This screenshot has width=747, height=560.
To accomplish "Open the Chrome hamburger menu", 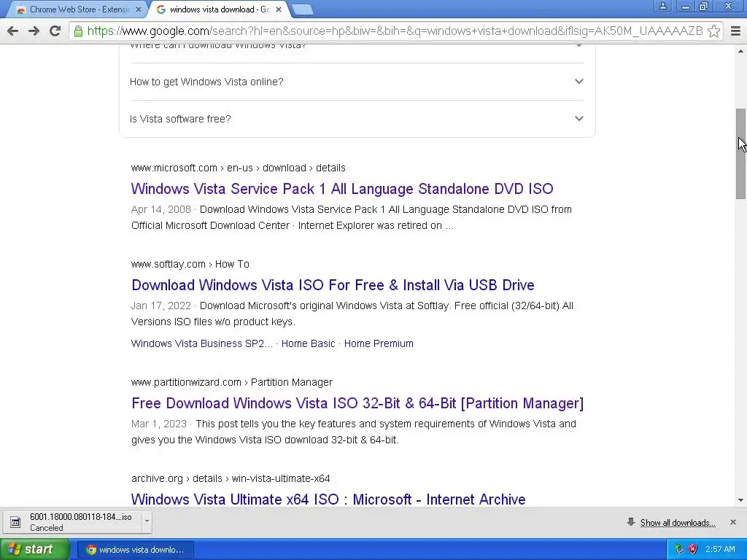I will click(735, 31).
